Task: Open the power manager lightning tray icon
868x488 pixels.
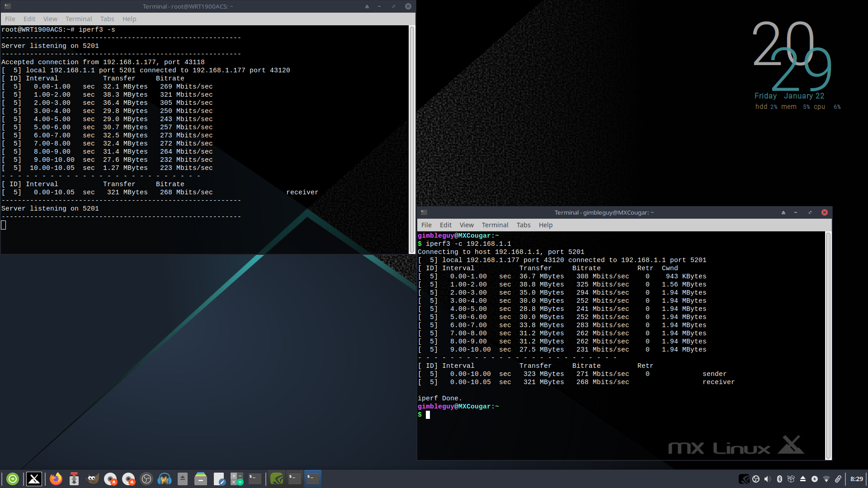Action: point(815,479)
